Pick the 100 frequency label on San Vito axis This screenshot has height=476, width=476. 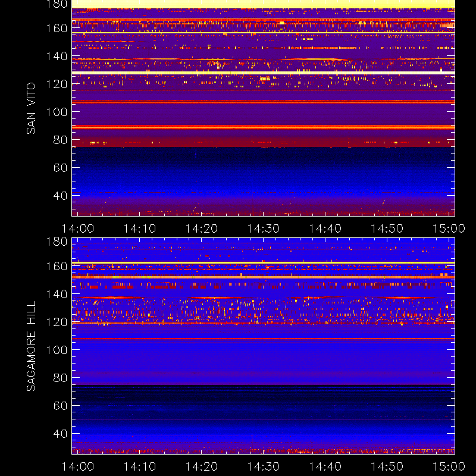pyautogui.click(x=57, y=112)
